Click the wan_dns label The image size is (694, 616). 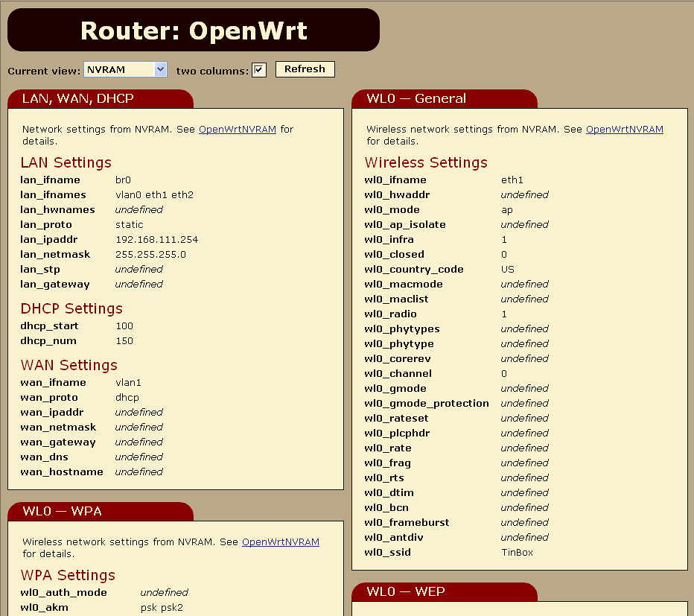point(44,457)
